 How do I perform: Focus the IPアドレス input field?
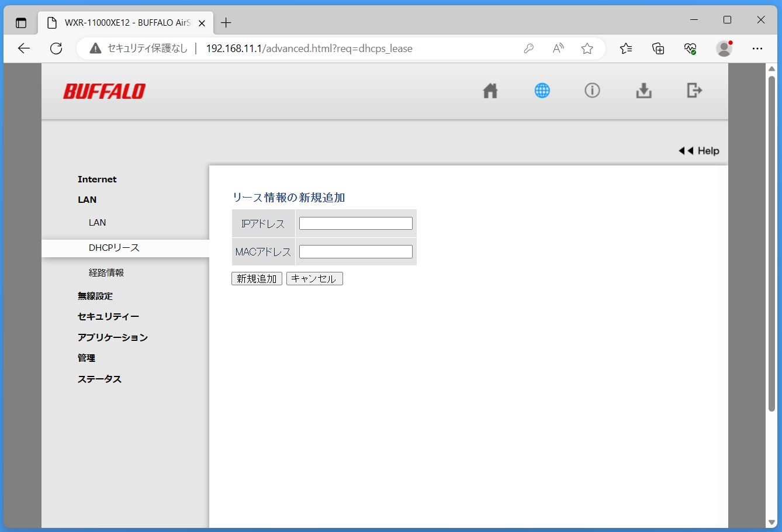[356, 223]
